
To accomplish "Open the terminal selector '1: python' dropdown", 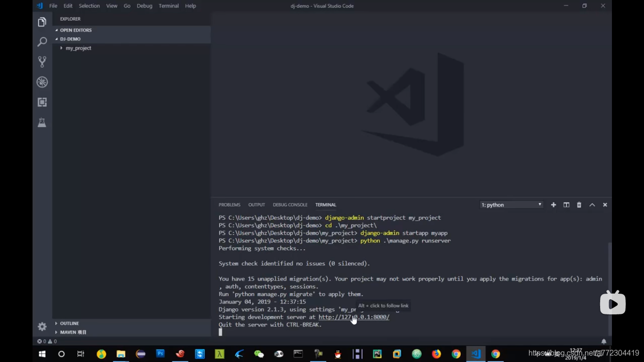I will click(x=512, y=205).
